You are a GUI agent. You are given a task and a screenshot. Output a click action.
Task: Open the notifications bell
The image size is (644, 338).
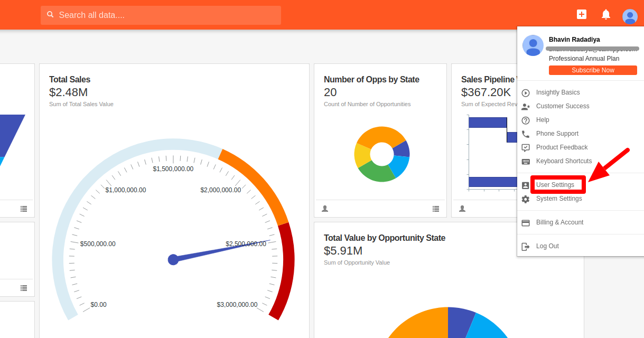point(606,14)
